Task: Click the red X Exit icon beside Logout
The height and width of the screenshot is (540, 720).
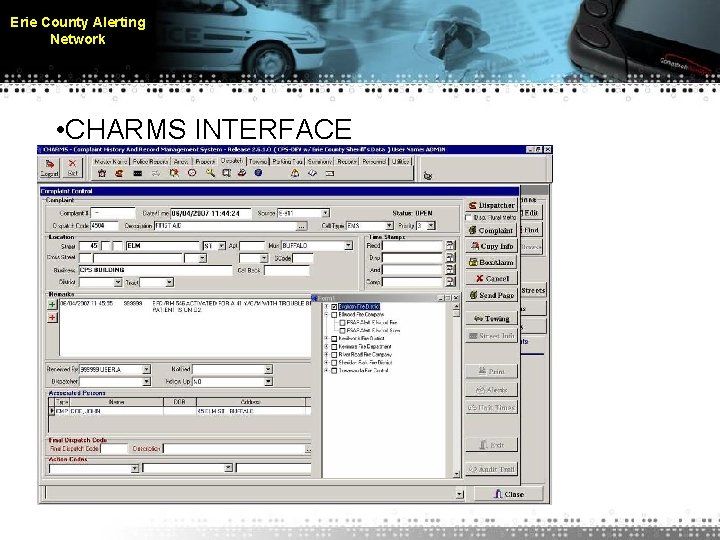Action: point(72,168)
